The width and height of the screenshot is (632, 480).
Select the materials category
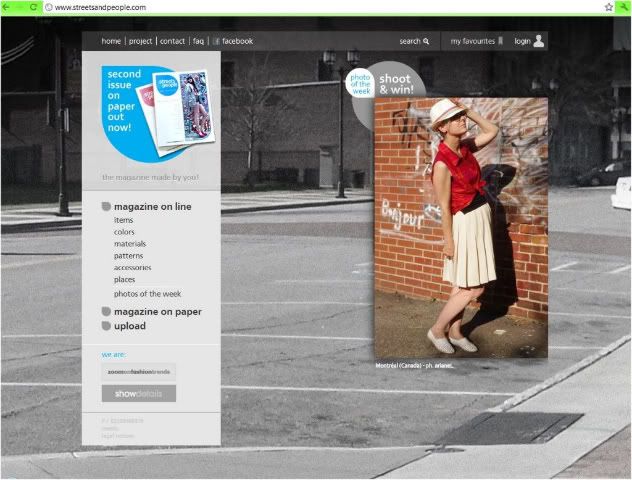[130, 244]
